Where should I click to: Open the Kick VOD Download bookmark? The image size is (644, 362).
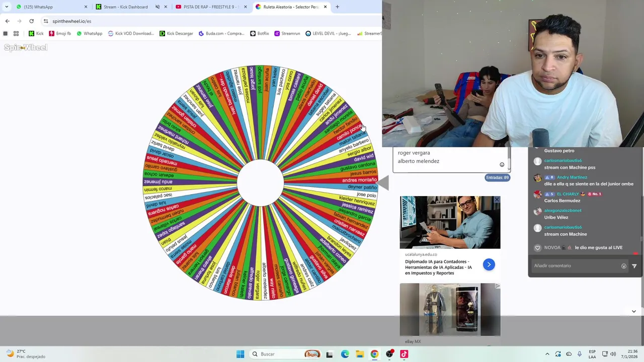click(x=131, y=34)
